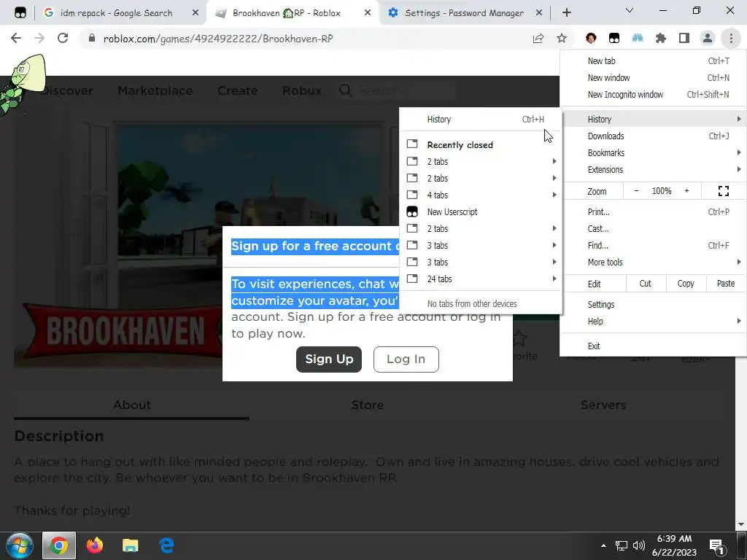Close the Settings Password Manager tab
Screen dimensions: 747x560
pyautogui.click(x=539, y=13)
